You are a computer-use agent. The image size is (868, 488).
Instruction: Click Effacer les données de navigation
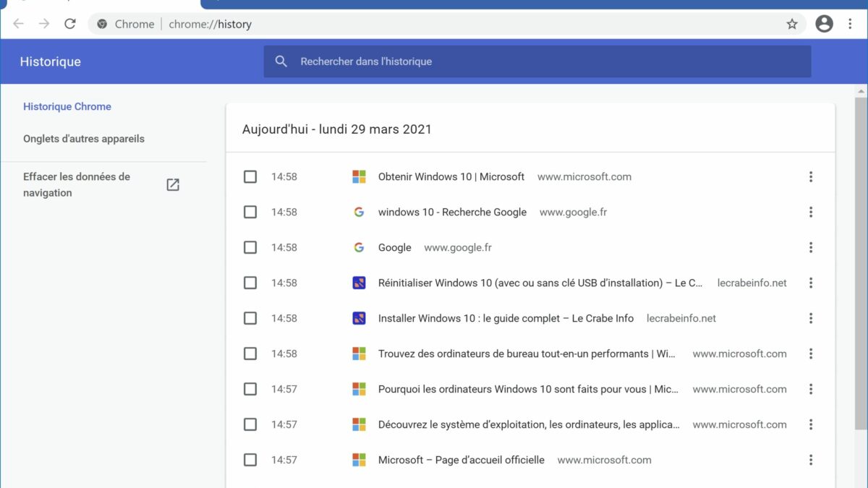coord(77,184)
